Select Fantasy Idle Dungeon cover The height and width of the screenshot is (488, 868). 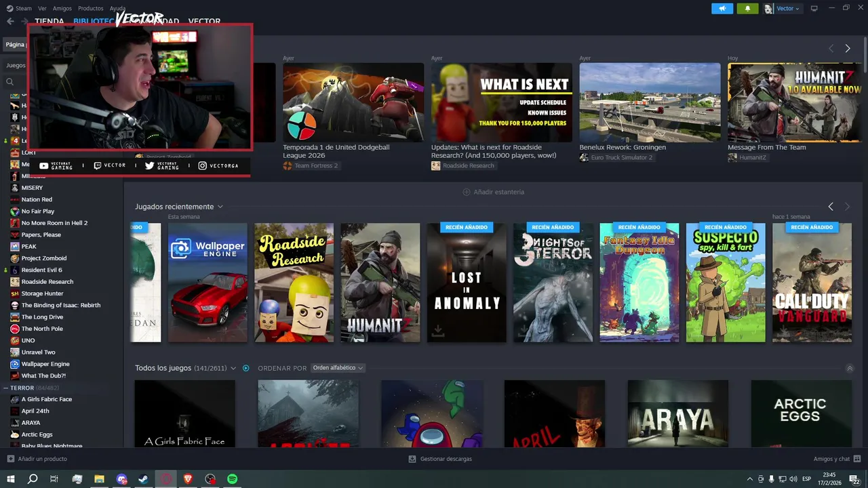point(639,283)
